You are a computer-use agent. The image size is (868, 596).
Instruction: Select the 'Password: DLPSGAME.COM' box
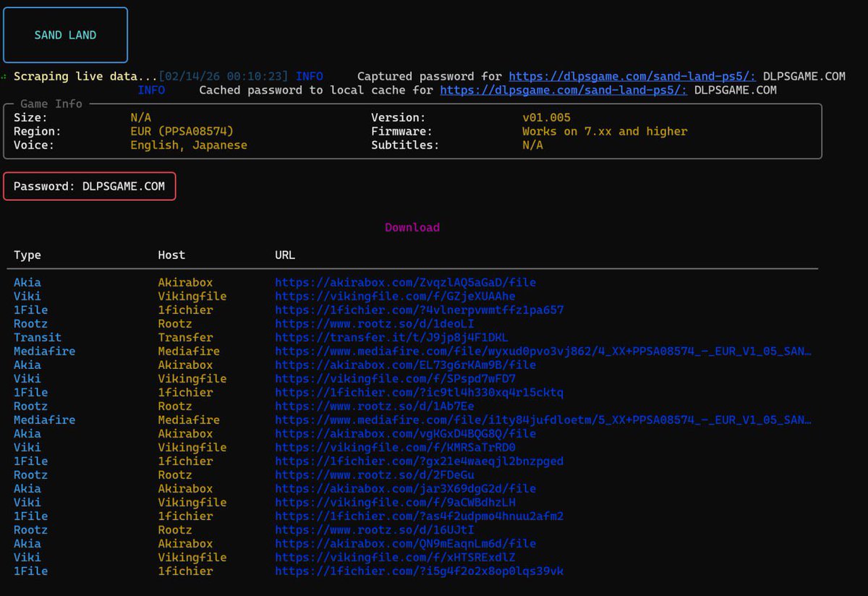pyautogui.click(x=89, y=186)
